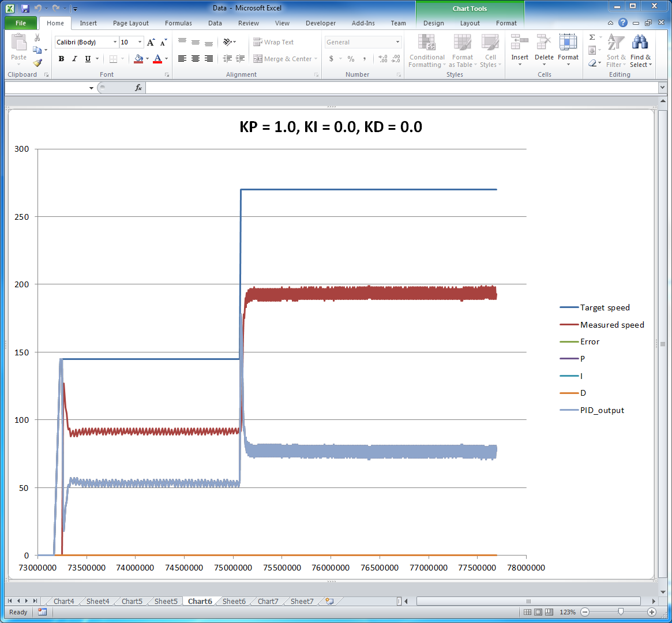Select Middle Align icon
Screen dimensions: 672x623
click(196, 42)
